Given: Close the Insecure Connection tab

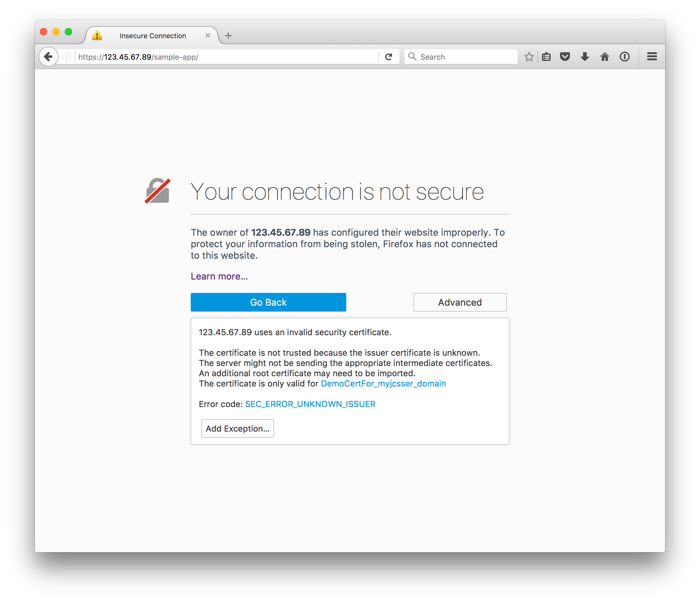Looking at the screenshot, I should [208, 35].
